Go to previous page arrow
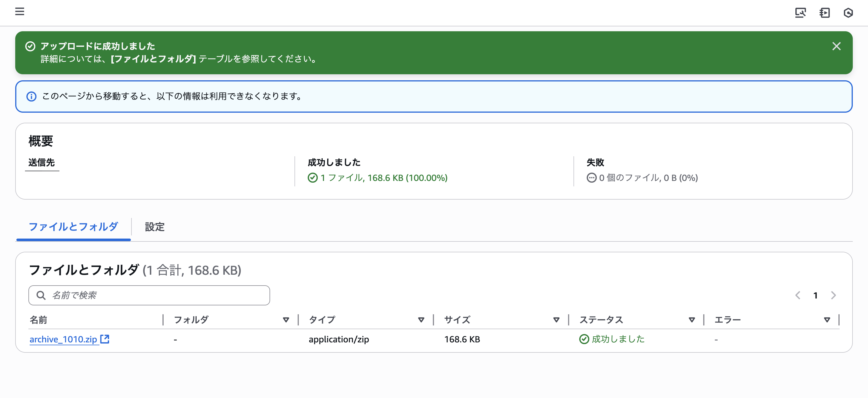Screen dimensions: 868x398 click(798, 295)
